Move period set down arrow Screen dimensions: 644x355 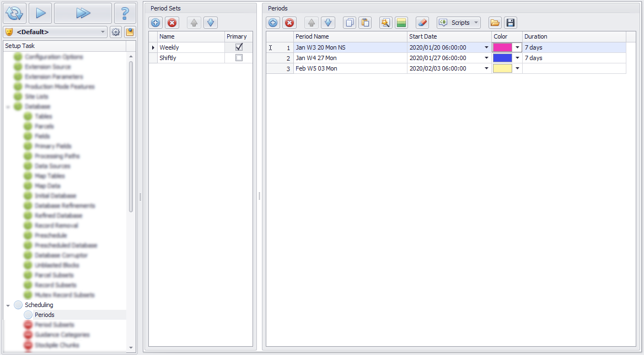tap(210, 23)
